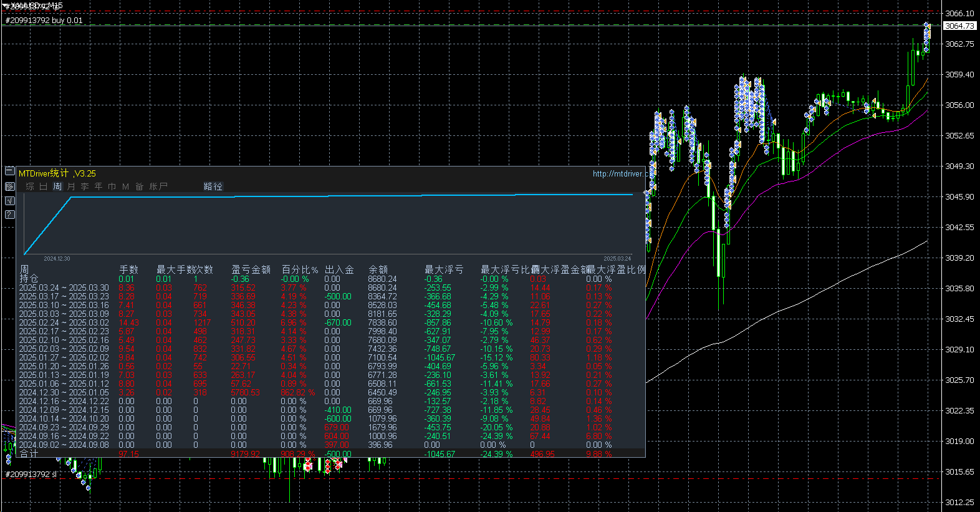The image size is (980, 512).
Task: Click the 持仓 holdings row label
Action: (x=29, y=278)
